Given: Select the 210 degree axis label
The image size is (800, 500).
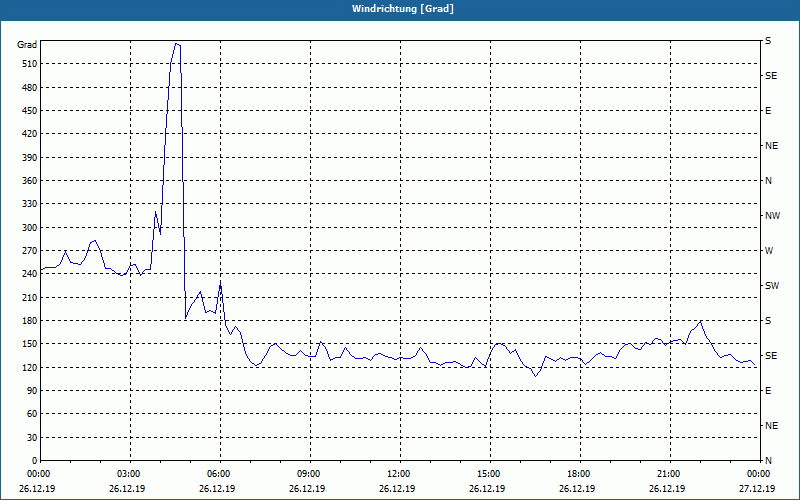Looking at the screenshot, I should pos(30,297).
